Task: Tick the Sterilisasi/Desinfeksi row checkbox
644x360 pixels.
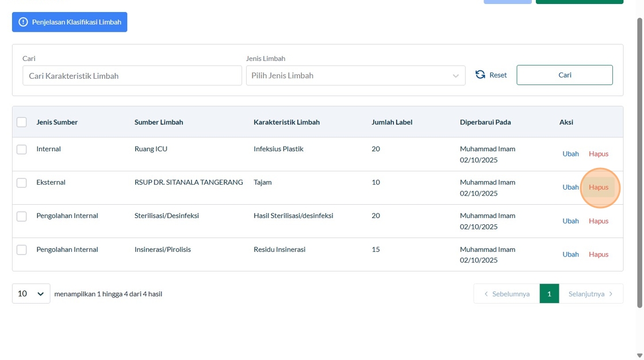Action: [22, 216]
